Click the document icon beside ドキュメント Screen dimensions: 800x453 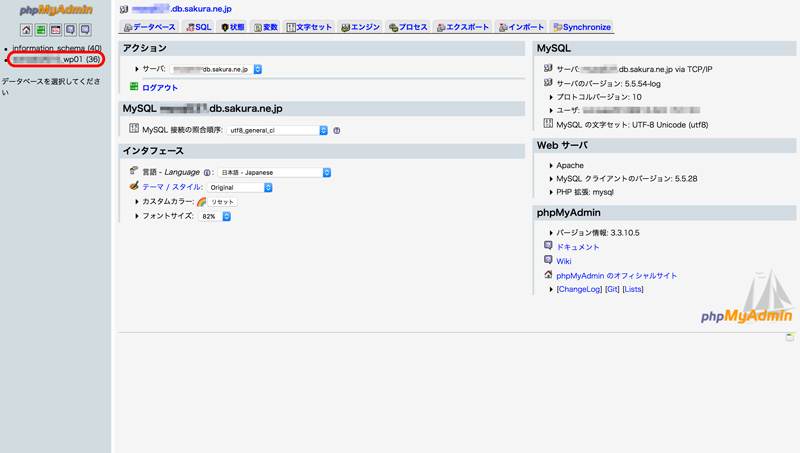tap(548, 245)
